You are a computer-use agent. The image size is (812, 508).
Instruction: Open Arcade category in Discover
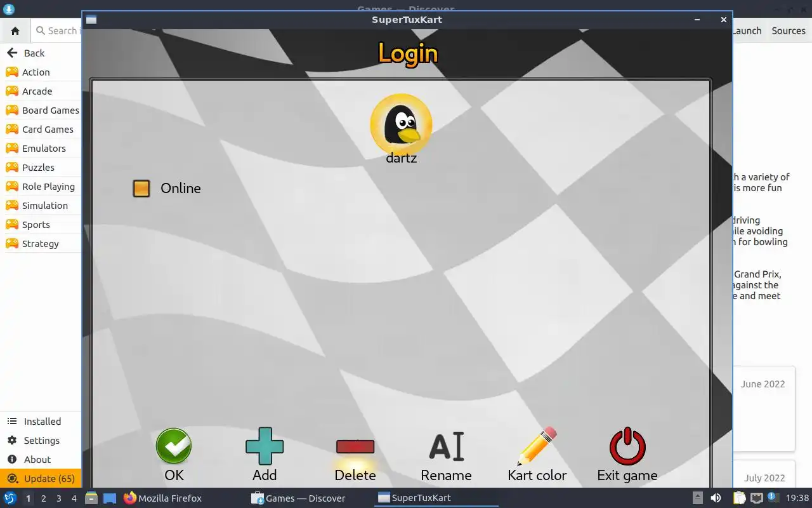point(41,91)
